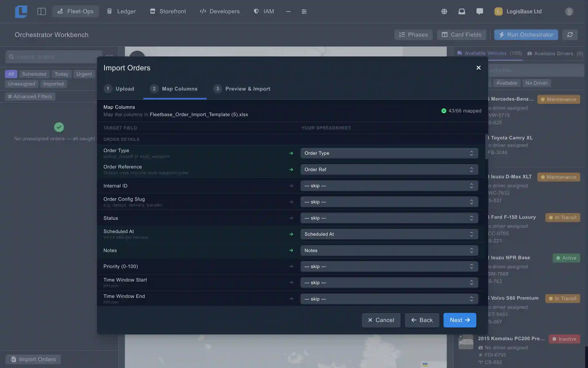Click the search magnifier icon in orders
Viewport: 588px width, 368px height.
[x=11, y=57]
